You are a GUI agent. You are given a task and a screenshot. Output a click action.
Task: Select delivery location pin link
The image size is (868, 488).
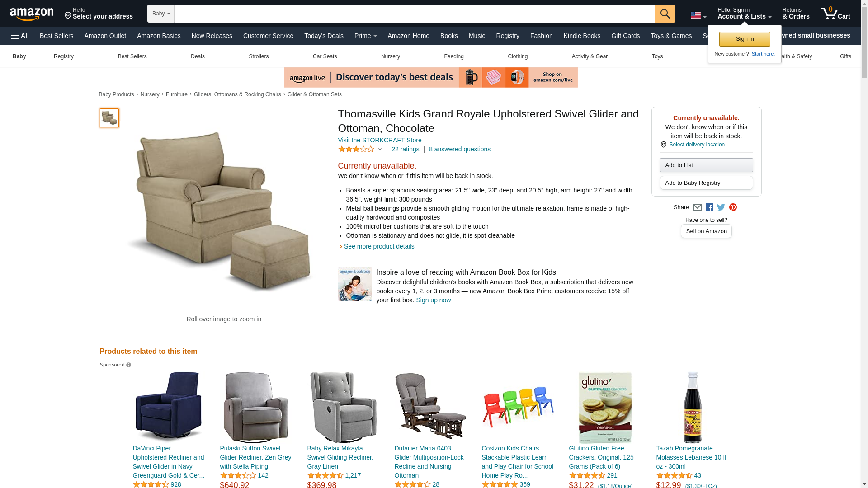[x=693, y=145]
